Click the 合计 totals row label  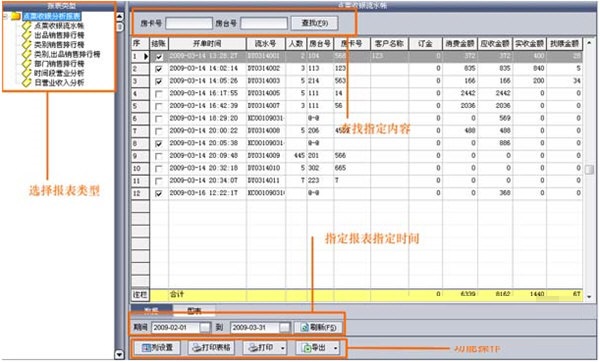coord(177,295)
